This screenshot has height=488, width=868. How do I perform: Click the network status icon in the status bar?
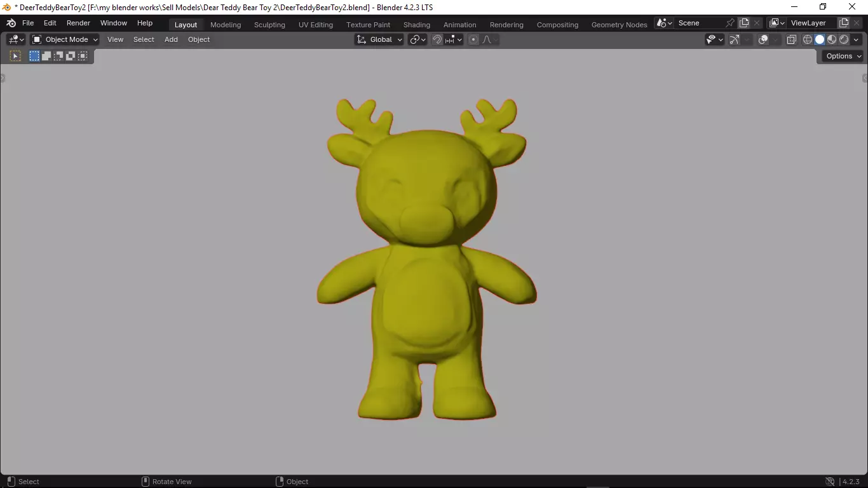[829, 482]
